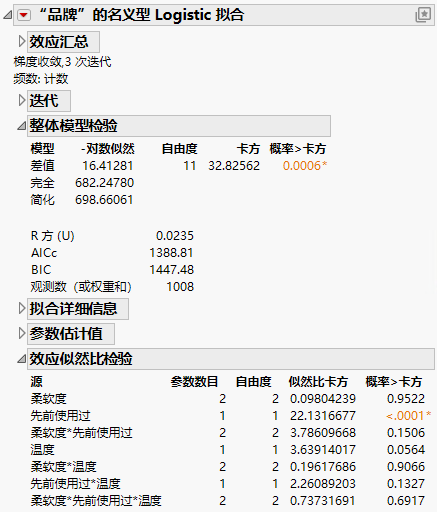The height and width of the screenshot is (512, 437).
Task: Select the -对数似然 column header
Action: (x=108, y=149)
